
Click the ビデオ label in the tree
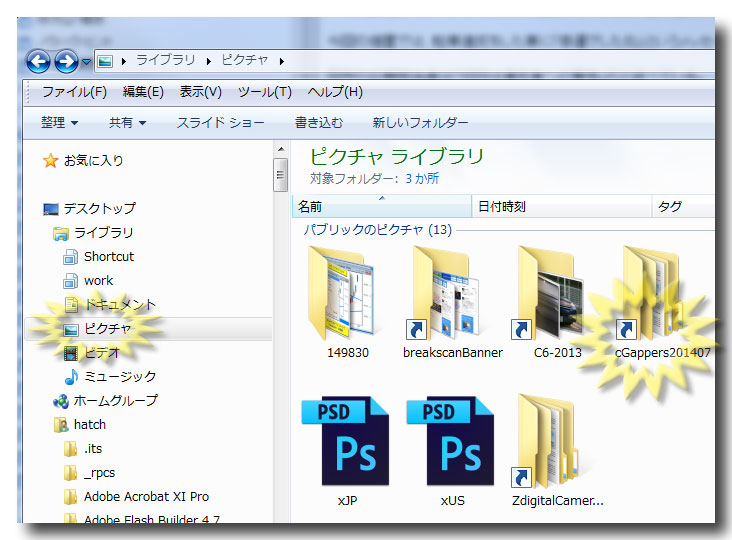(x=102, y=353)
